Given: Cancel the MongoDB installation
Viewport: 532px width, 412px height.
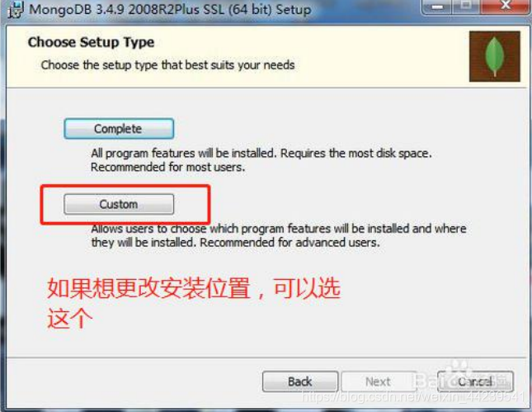Looking at the screenshot, I should coord(475,381).
